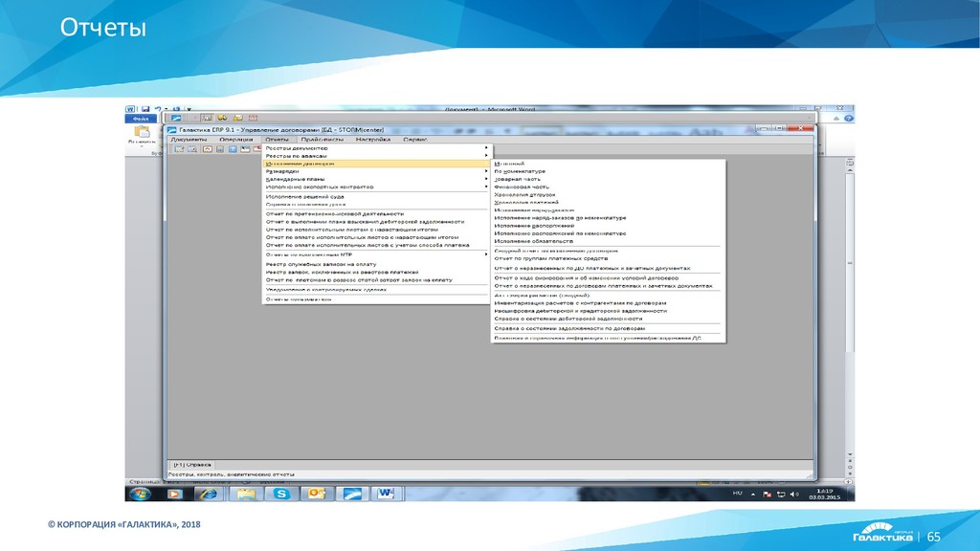This screenshot has width=980, height=551.
Task: Expand the Реестры документов submenu
Action: pos(376,148)
